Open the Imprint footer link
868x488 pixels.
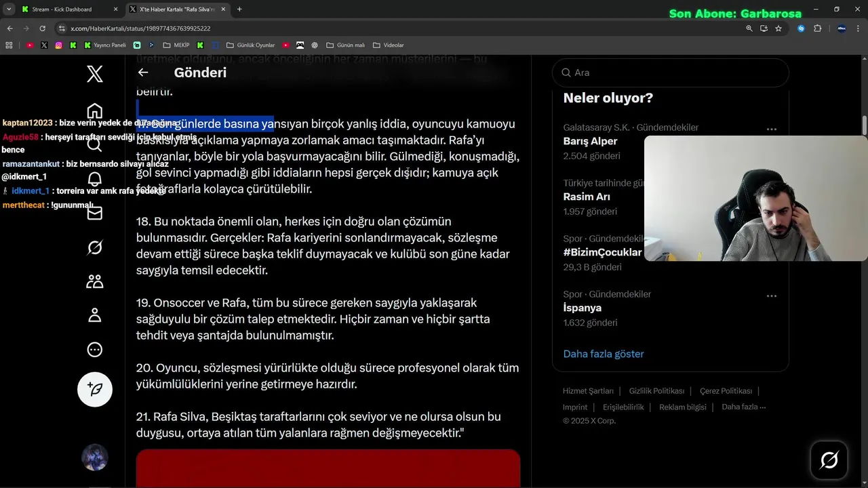pyautogui.click(x=575, y=407)
